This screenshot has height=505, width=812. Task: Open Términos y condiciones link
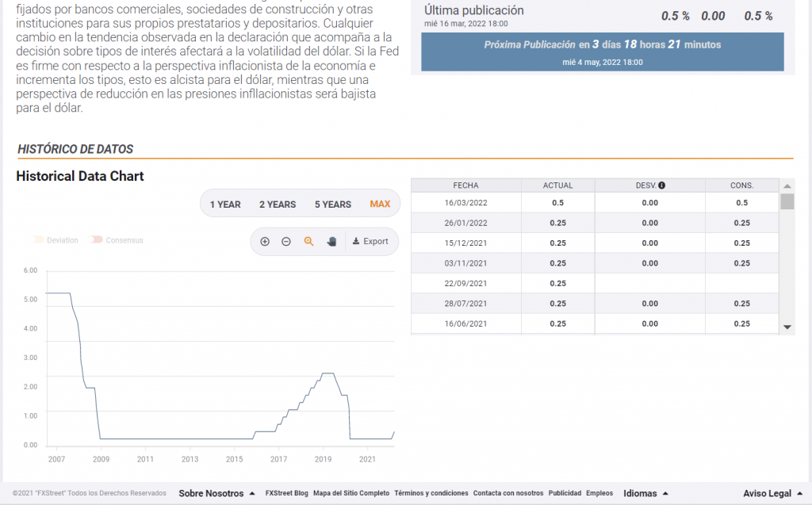[x=431, y=493]
